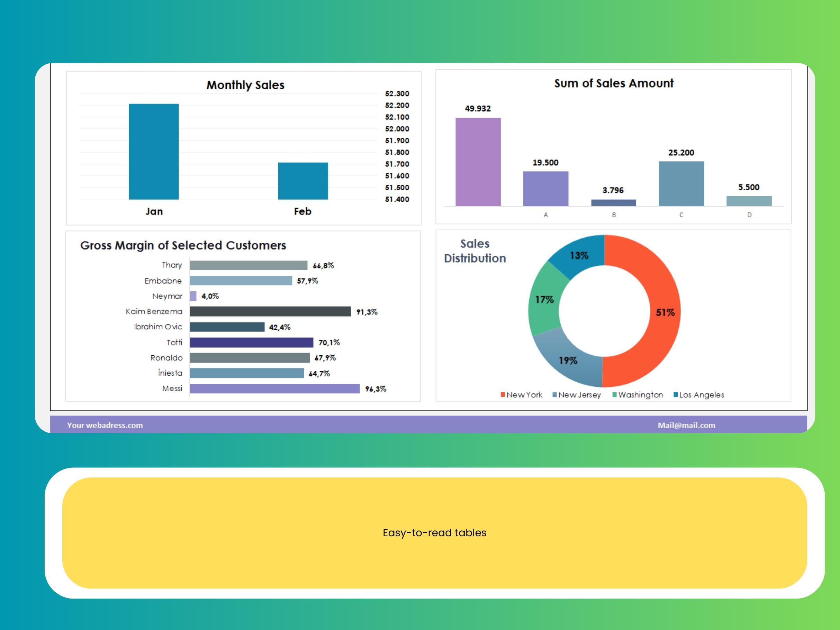Image resolution: width=840 pixels, height=630 pixels.
Task: Click the 17% Washington donut slice
Action: [545, 300]
